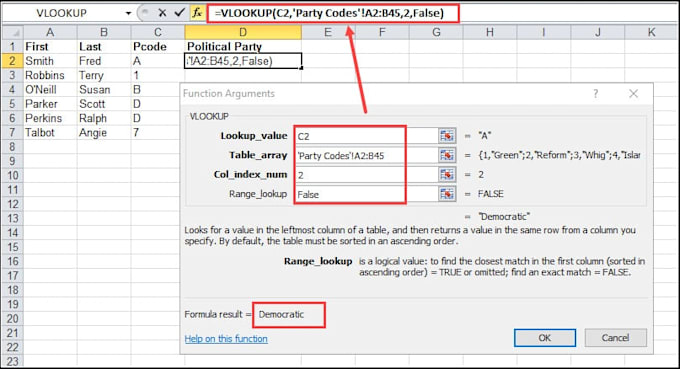Viewport: 680px width, 369px height.
Task: Click collapse-dialog icon beside Lookup_value field
Action: [447, 136]
